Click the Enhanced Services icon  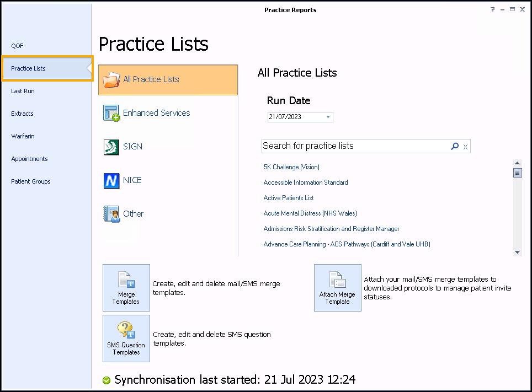click(x=111, y=113)
